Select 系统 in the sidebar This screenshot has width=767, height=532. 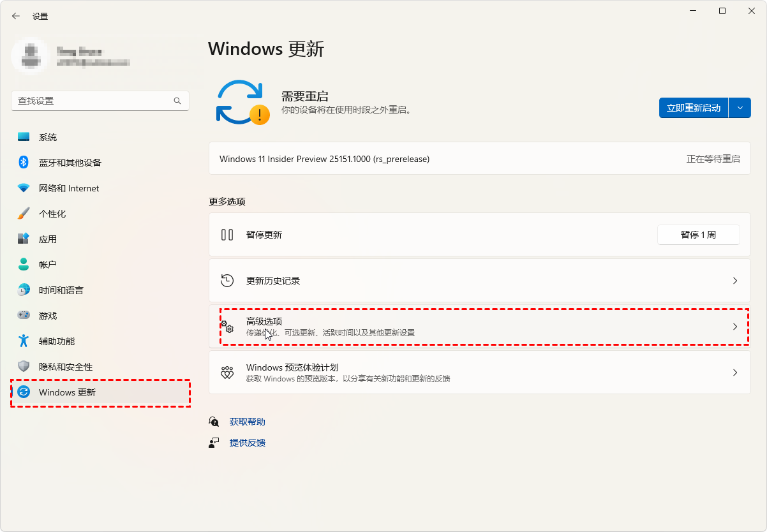pos(48,137)
